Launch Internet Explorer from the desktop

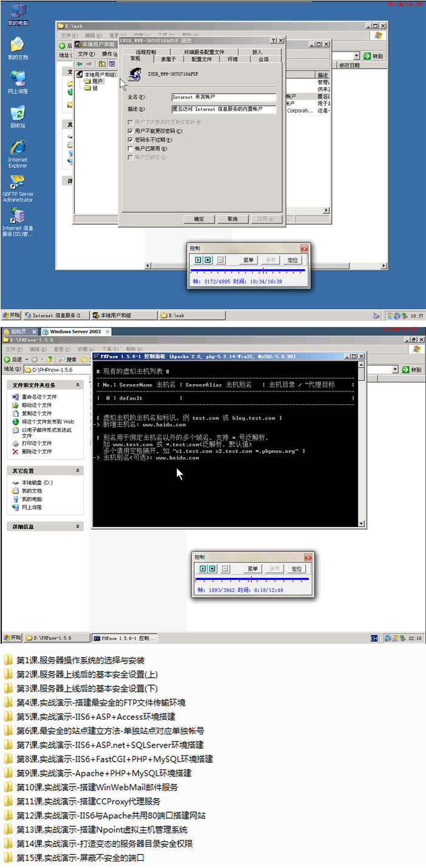tap(18, 153)
